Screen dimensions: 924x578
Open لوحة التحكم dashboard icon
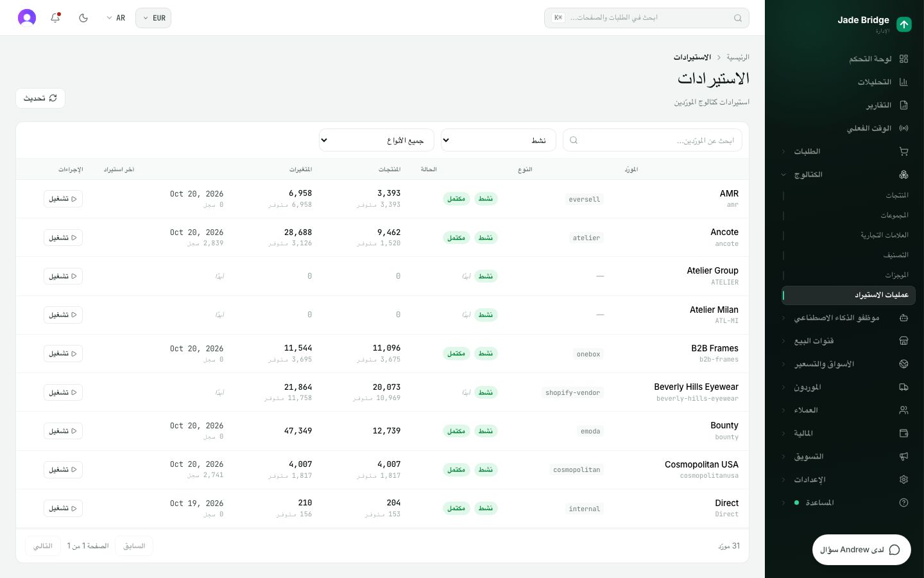click(904, 59)
